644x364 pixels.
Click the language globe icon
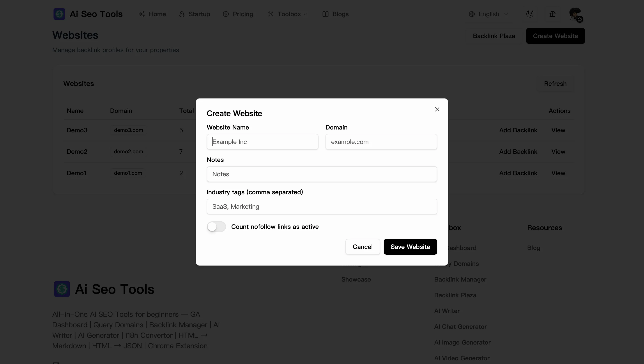(472, 14)
